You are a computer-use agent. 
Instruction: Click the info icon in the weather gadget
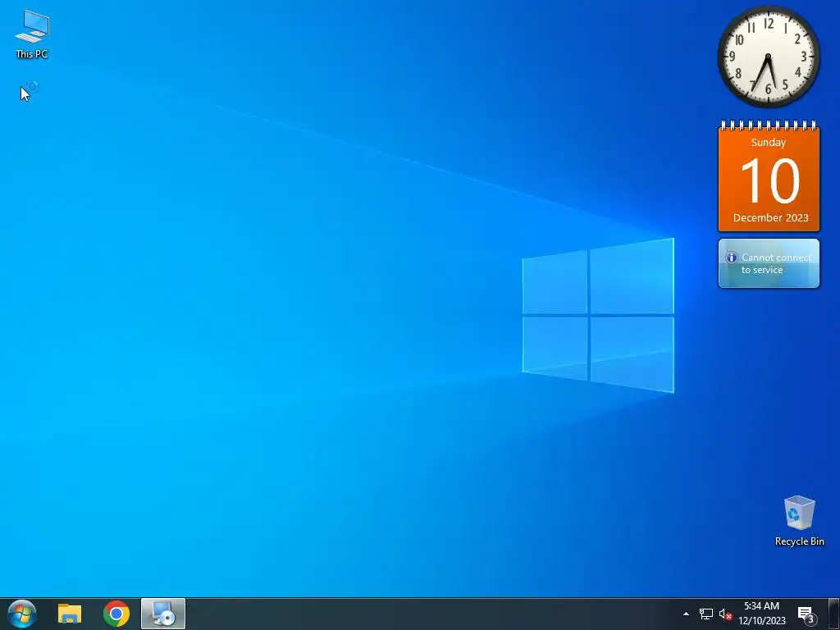[x=731, y=258]
